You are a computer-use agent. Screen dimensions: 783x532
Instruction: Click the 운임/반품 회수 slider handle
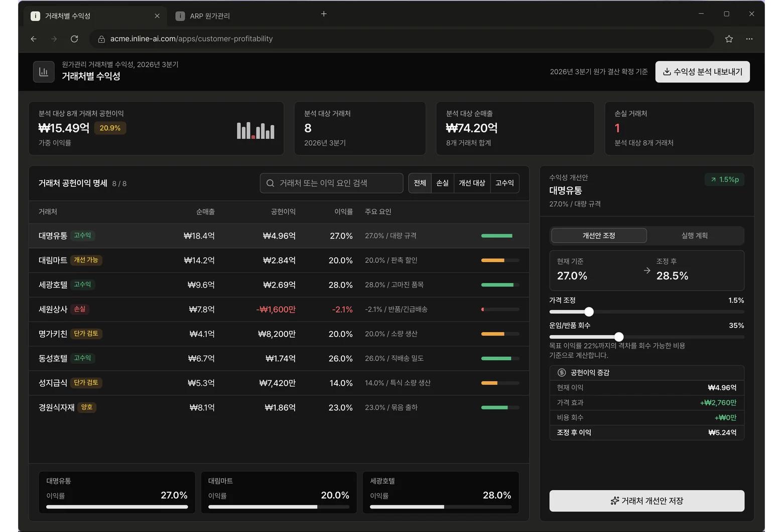click(x=619, y=337)
